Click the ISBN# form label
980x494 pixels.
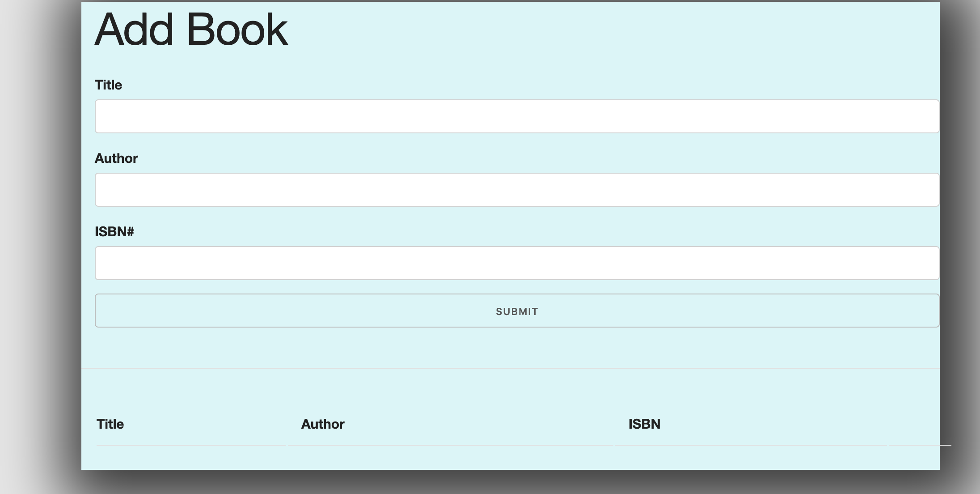114,232
